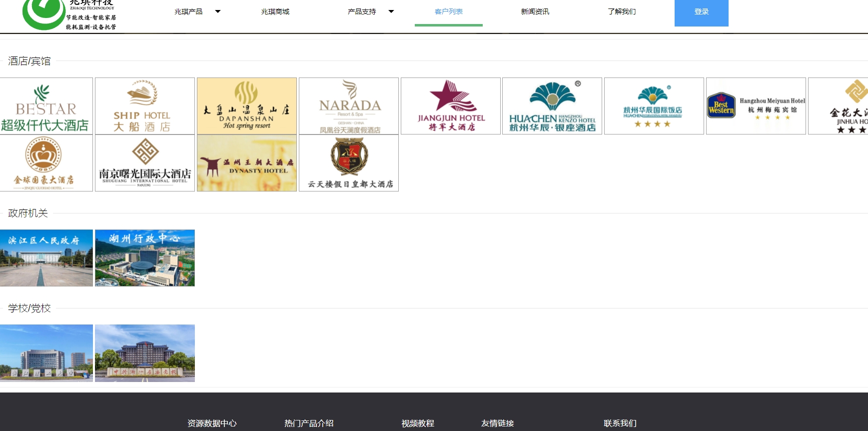Open the 滨江区人民政府 photo
This screenshot has height=431, width=868.
click(x=46, y=258)
